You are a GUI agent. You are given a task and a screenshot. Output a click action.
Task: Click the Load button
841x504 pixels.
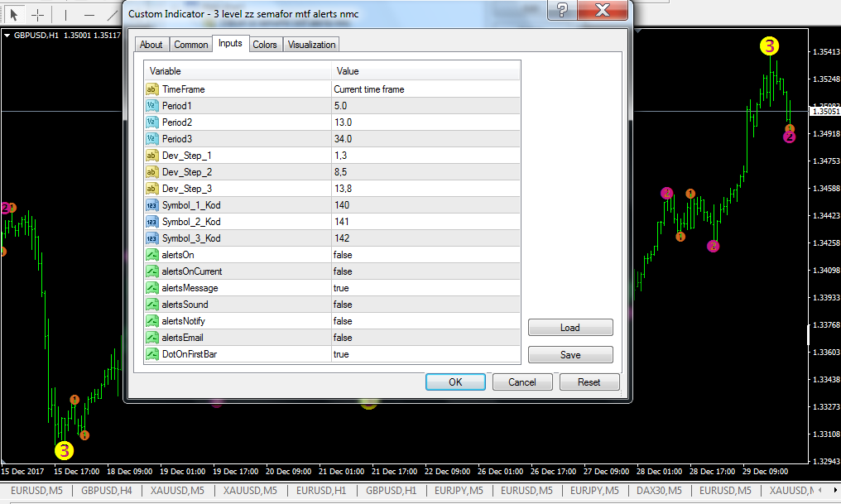coord(570,328)
